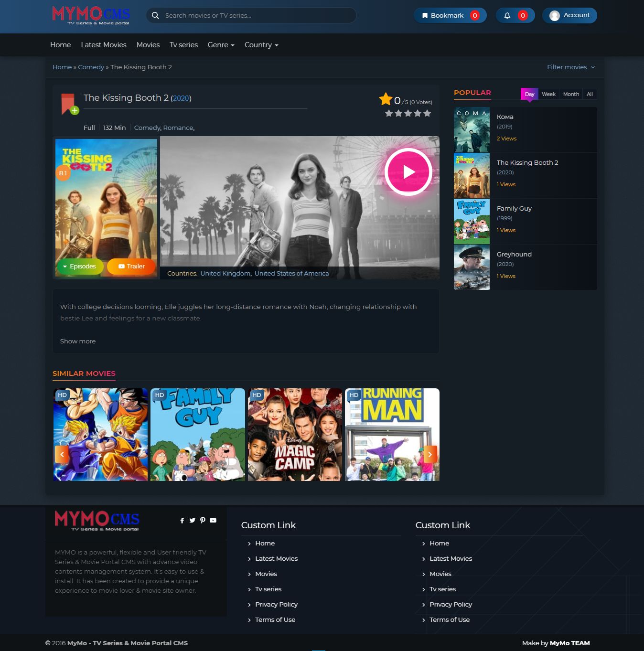Click the footer MYMO CMS logo
Image resolution: width=644 pixels, height=651 pixels.
(97, 521)
